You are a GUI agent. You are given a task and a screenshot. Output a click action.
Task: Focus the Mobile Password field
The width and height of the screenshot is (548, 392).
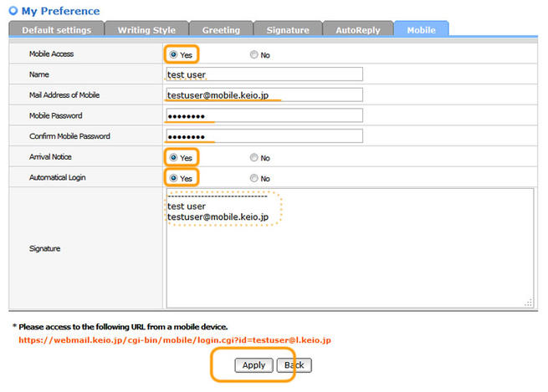coord(264,115)
